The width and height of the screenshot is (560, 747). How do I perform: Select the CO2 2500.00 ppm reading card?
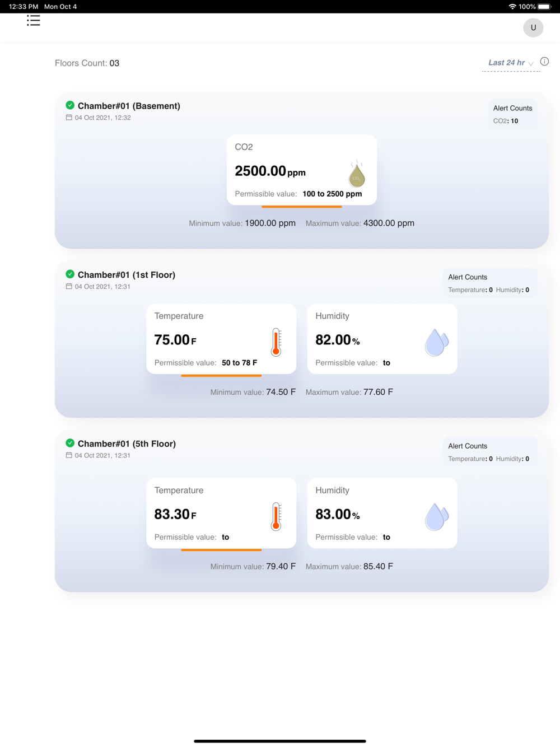[x=302, y=170]
